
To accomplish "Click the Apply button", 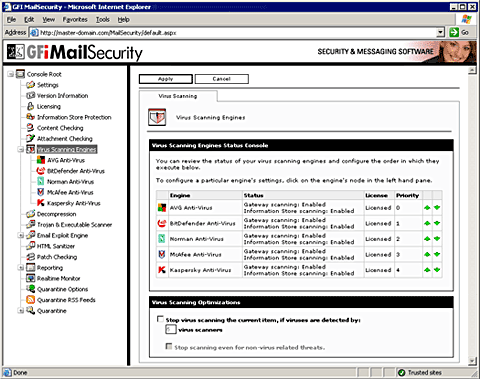I will tap(166, 79).
